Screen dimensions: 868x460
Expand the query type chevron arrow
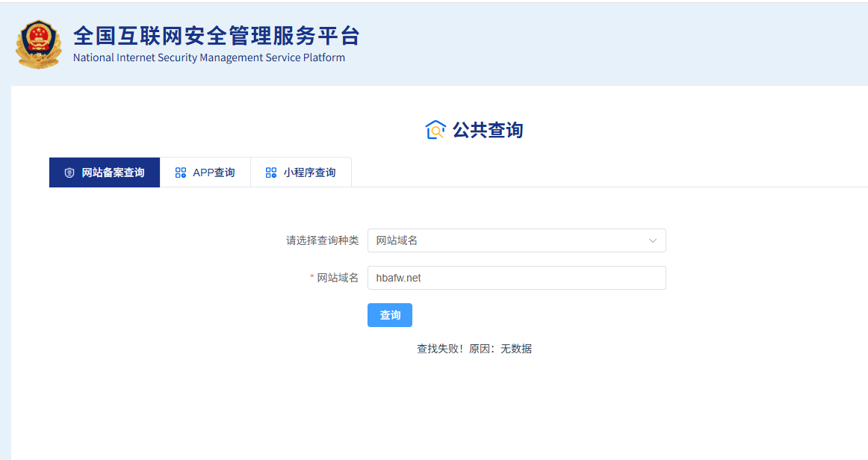(x=652, y=240)
